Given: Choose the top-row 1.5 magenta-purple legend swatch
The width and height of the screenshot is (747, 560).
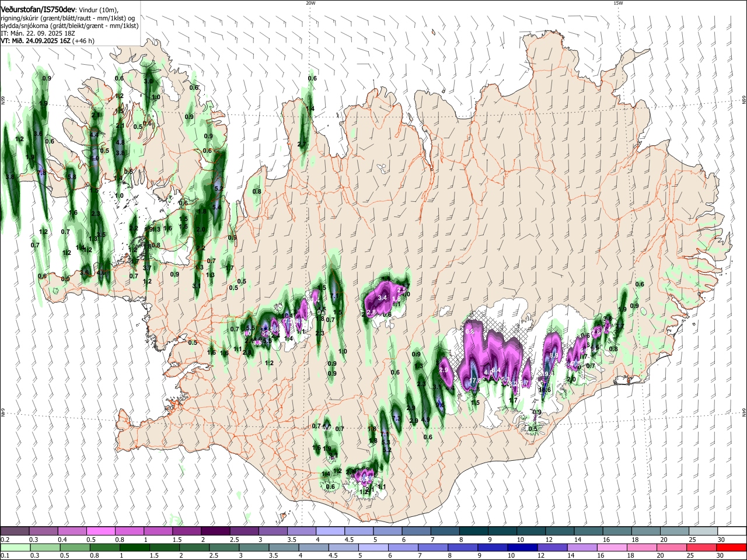Looking at the screenshot, I should (x=186, y=531).
